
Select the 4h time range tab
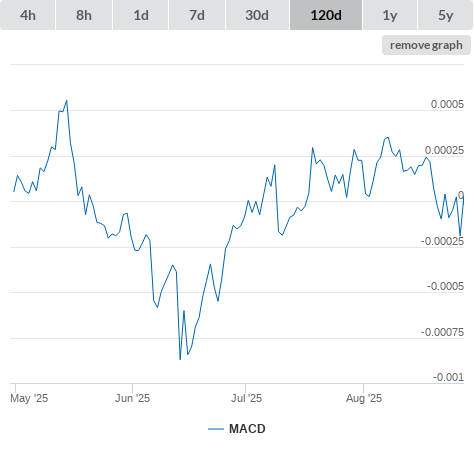[28, 15]
